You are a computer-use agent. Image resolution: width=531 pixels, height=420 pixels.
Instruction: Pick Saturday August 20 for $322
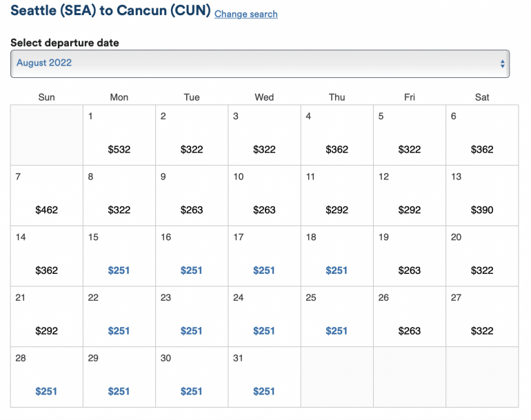pos(482,270)
